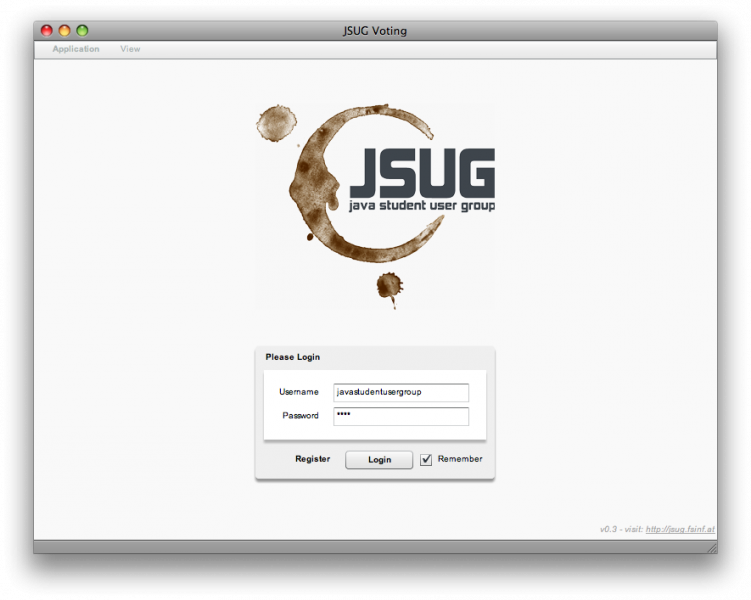Click the 'v0.3 - visit:' version text
Screen dimensions: 751x600
click(x=621, y=529)
